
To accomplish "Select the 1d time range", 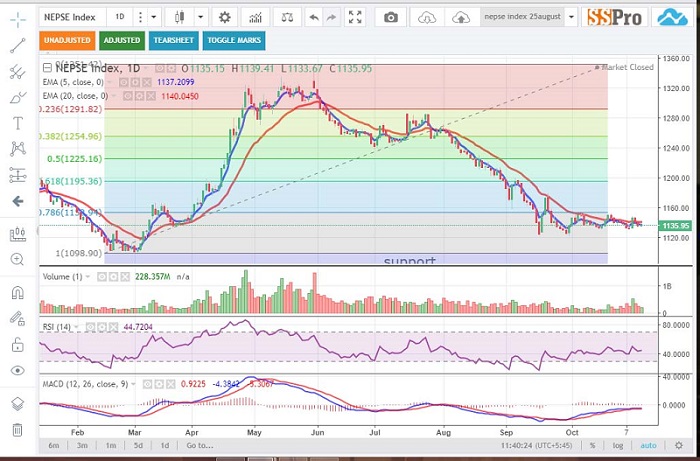I will [x=165, y=445].
